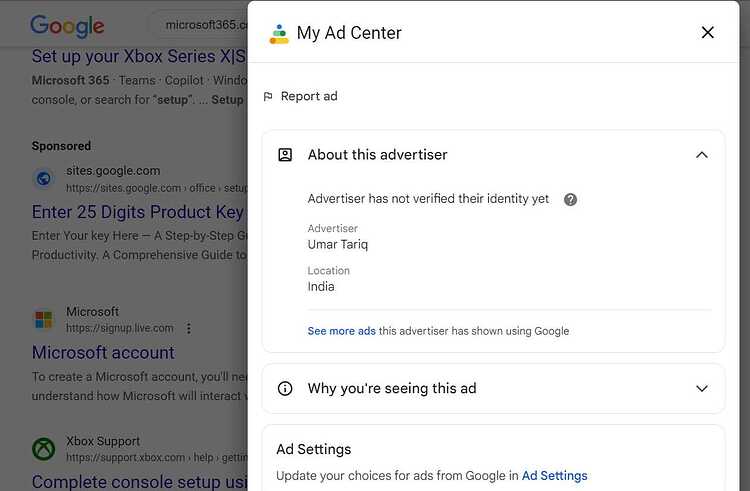Open the See more ads link
Viewport: 750px width, 491px height.
pos(342,331)
